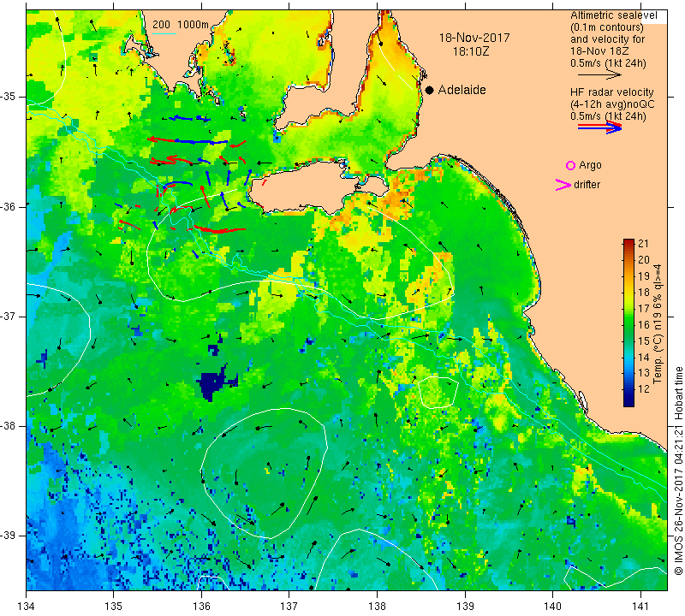Click the temperature color bar scale
The image size is (685, 616).
(628, 323)
